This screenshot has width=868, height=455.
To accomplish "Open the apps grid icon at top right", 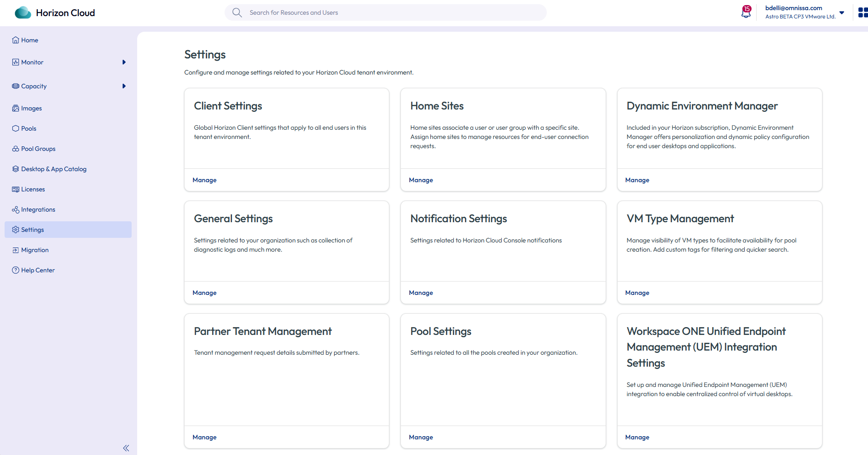I will [863, 12].
